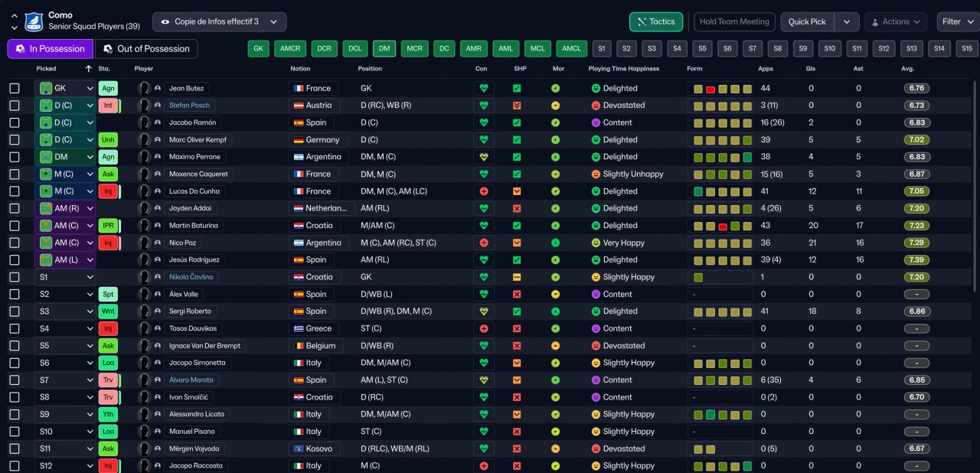Image resolution: width=980 pixels, height=473 pixels.
Task: Switch to the Out of Possession tab
Action: pos(146,49)
